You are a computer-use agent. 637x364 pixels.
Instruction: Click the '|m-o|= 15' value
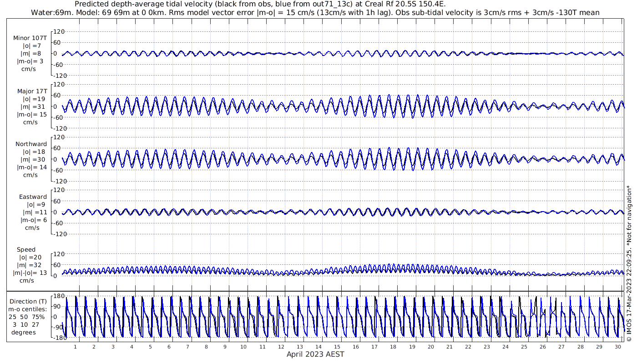tap(32, 114)
